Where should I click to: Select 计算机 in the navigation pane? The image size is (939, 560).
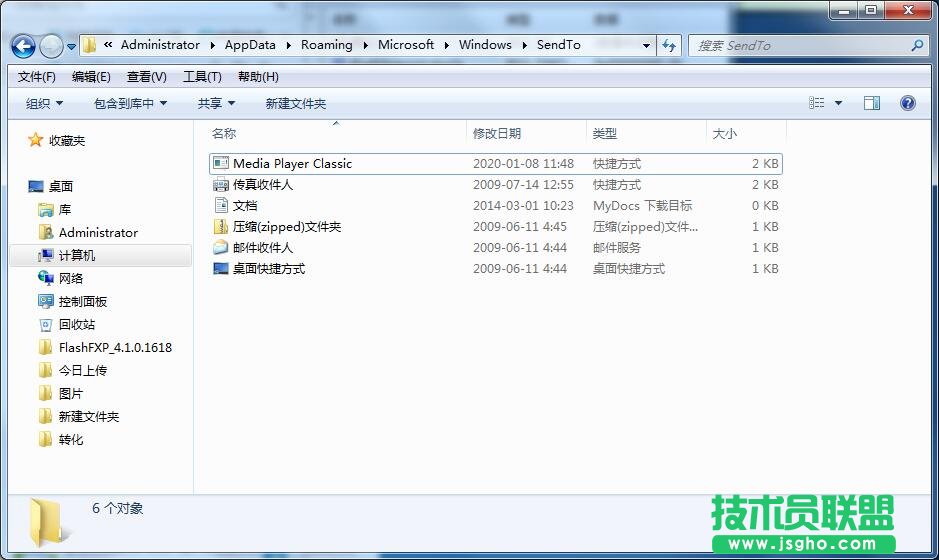click(x=77, y=255)
